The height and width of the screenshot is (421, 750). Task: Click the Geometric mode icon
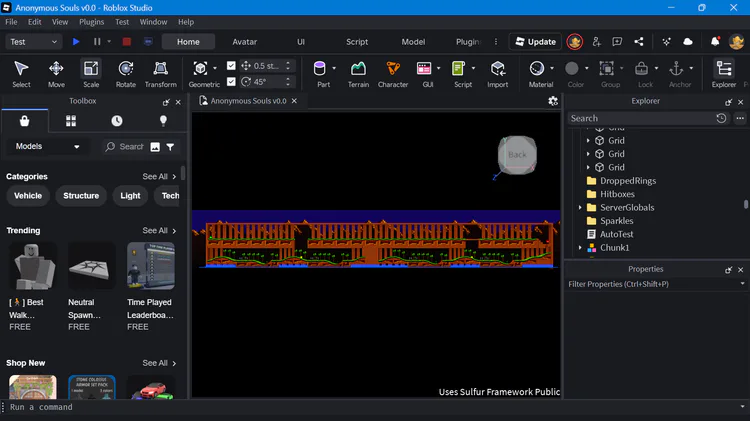[200, 68]
